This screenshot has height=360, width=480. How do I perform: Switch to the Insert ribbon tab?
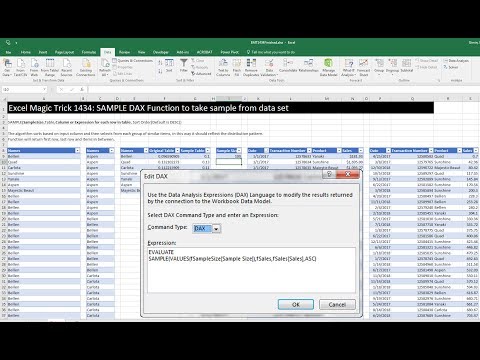click(43, 52)
